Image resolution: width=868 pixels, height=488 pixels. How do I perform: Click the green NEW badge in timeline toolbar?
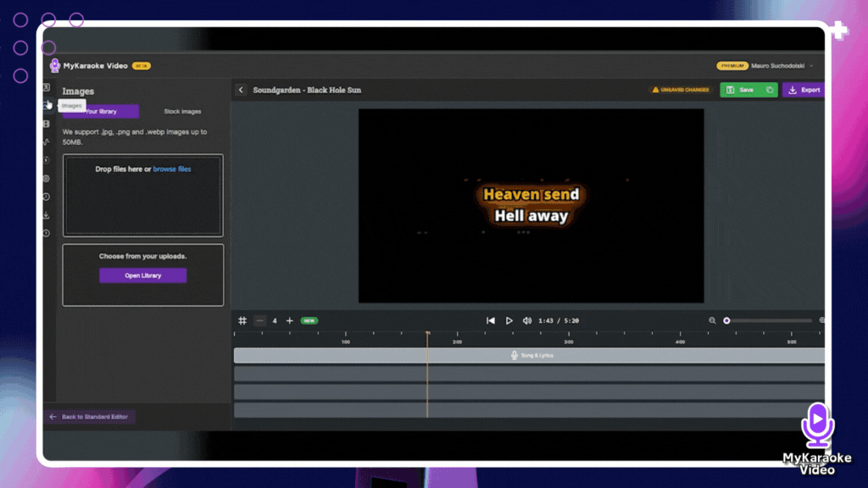tap(309, 320)
